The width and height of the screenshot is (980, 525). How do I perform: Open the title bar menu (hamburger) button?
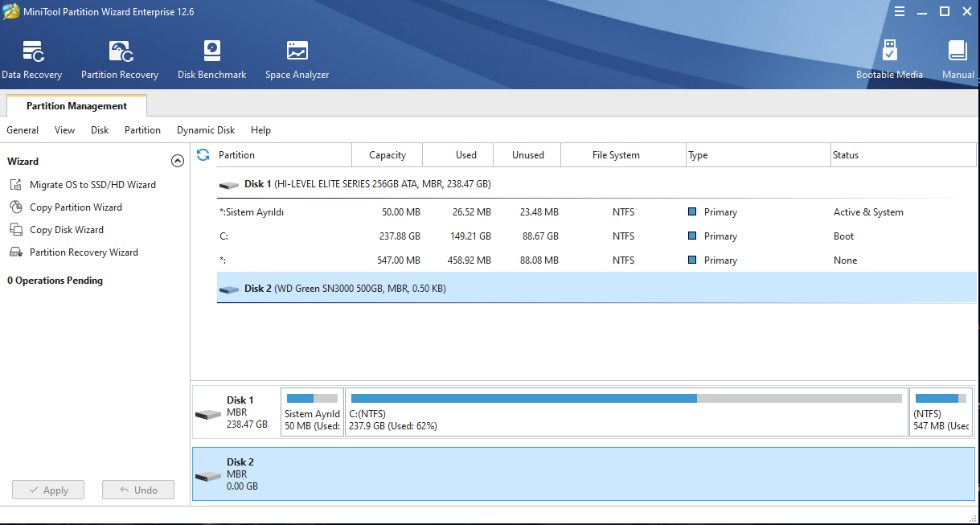click(901, 11)
